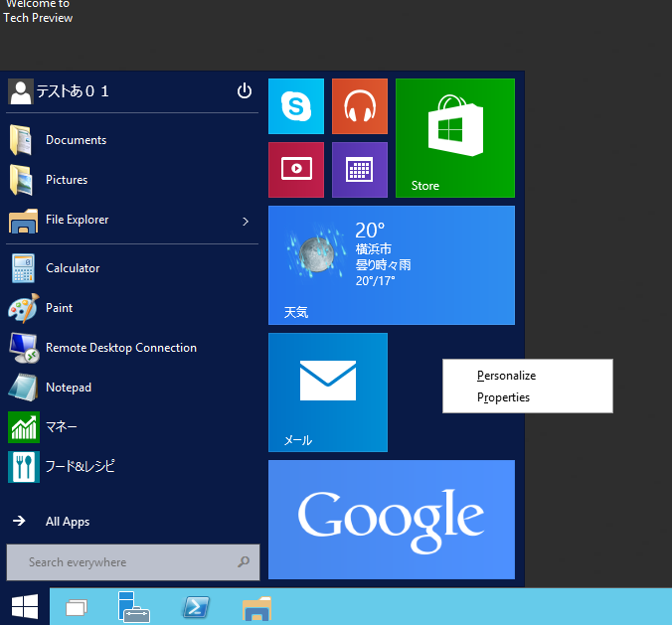Image resolution: width=672 pixels, height=625 pixels.
Task: Open the Skype tile
Action: [296, 106]
